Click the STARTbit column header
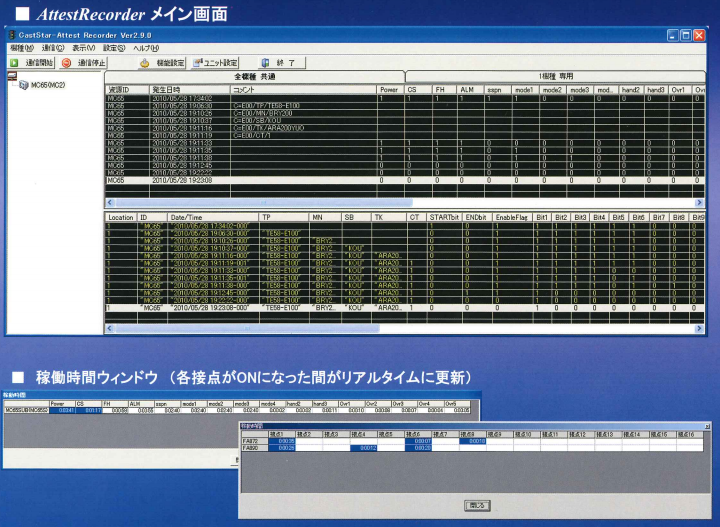The image size is (720, 527). pyautogui.click(x=444, y=218)
